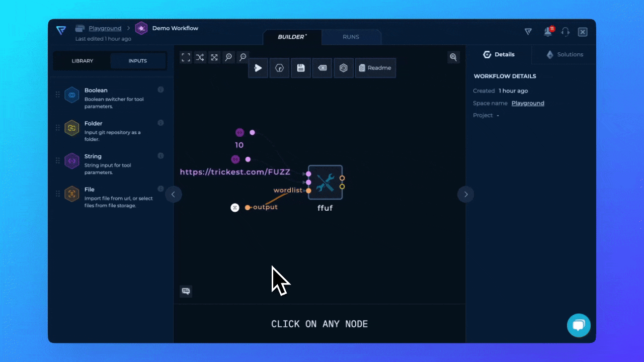The width and height of the screenshot is (644, 362).
Task: Zoom in on the workflow canvas
Action: (228, 57)
